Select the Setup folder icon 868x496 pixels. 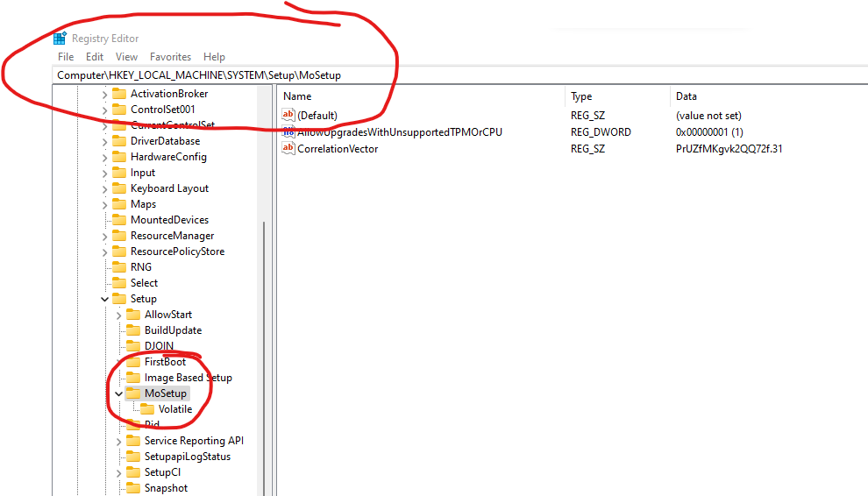119,298
